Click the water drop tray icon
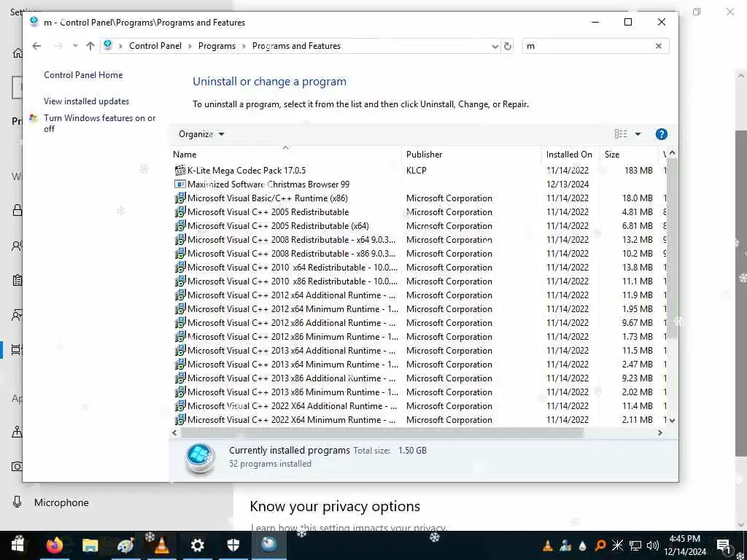 (x=583, y=545)
